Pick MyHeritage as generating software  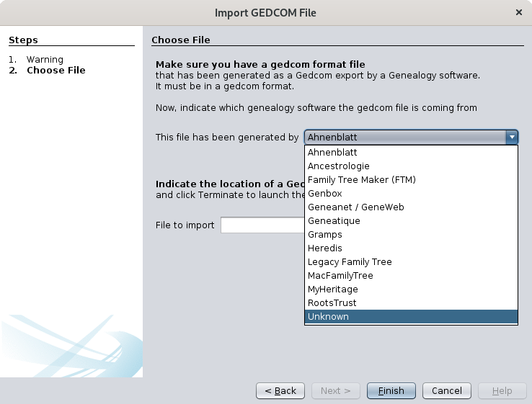pos(411,289)
